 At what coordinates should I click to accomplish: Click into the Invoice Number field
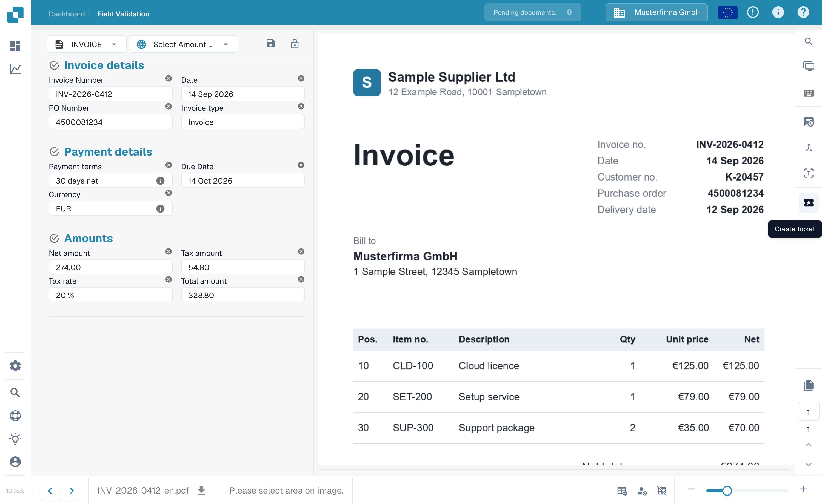click(110, 94)
